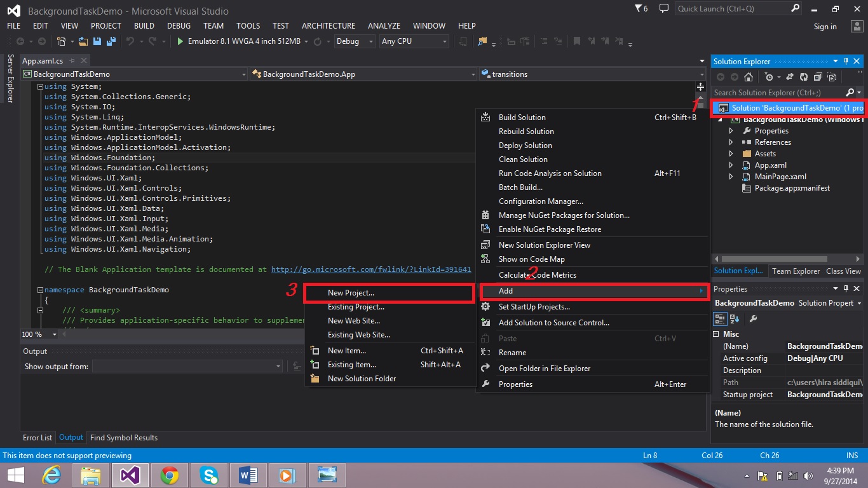
Task: Switch to the Find Symbol Results tab
Action: coord(124,438)
